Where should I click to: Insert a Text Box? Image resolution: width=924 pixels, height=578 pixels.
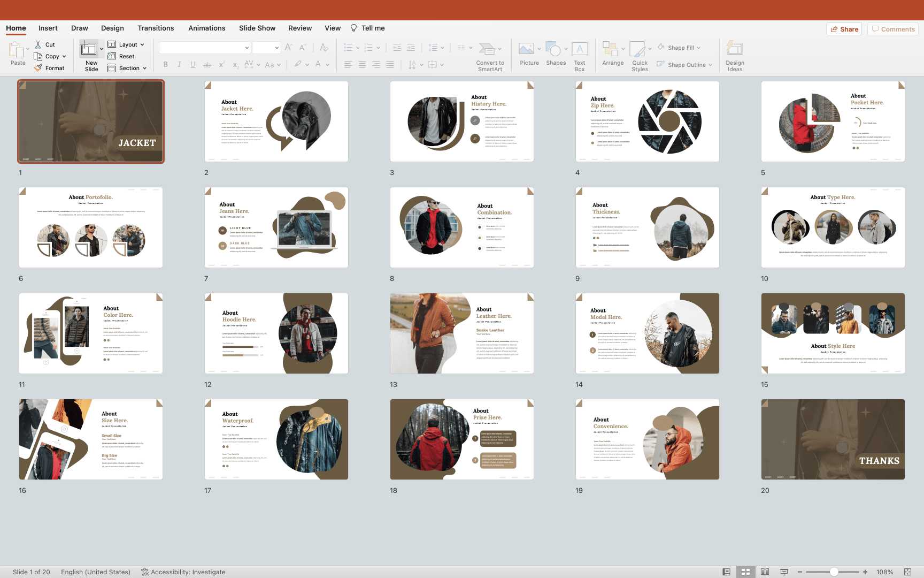pos(580,49)
